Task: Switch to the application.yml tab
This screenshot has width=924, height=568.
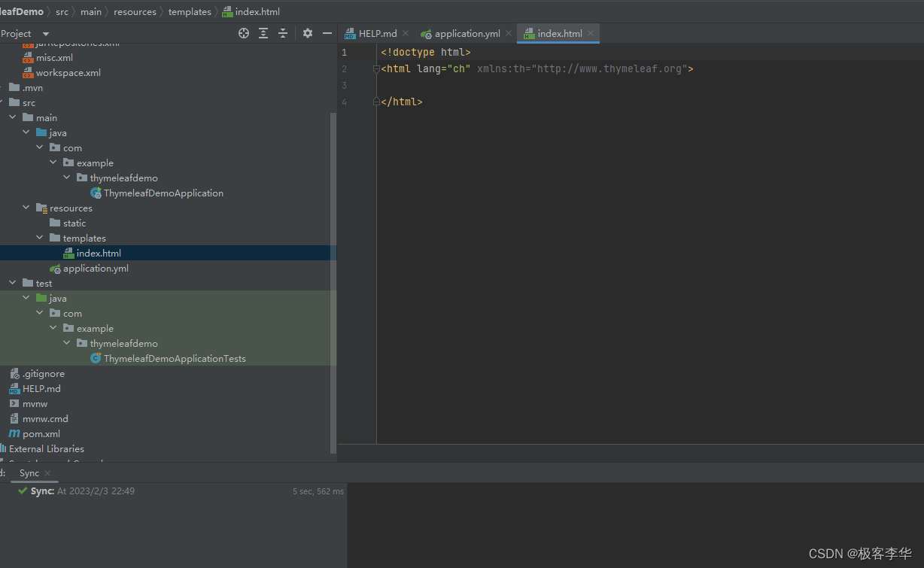Action: [467, 34]
